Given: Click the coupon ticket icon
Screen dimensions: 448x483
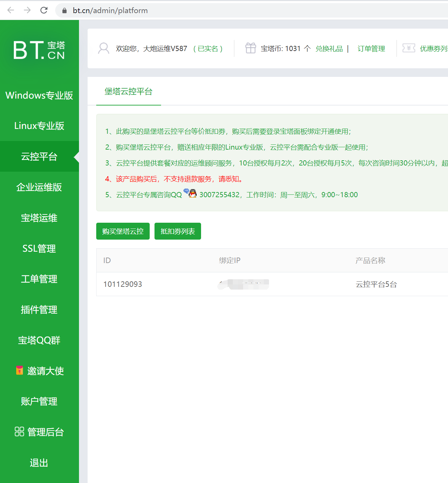Looking at the screenshot, I should click(x=409, y=48).
